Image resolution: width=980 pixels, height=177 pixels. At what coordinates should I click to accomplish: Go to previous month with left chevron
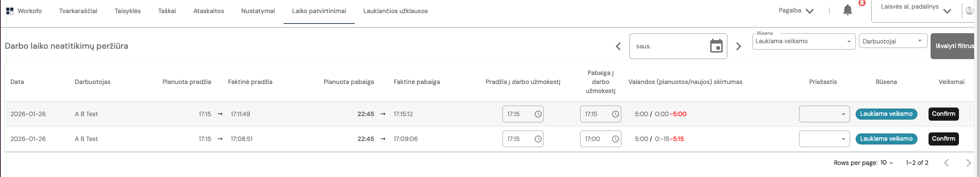(618, 46)
